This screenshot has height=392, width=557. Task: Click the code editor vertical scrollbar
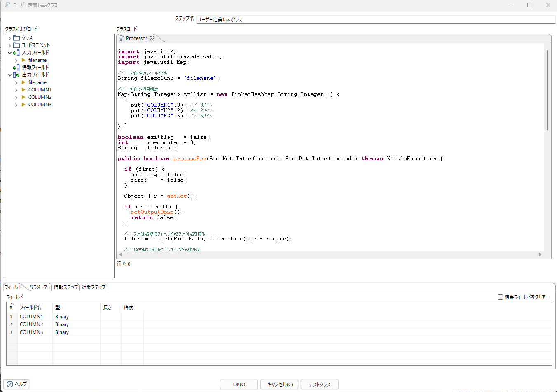pyautogui.click(x=547, y=90)
